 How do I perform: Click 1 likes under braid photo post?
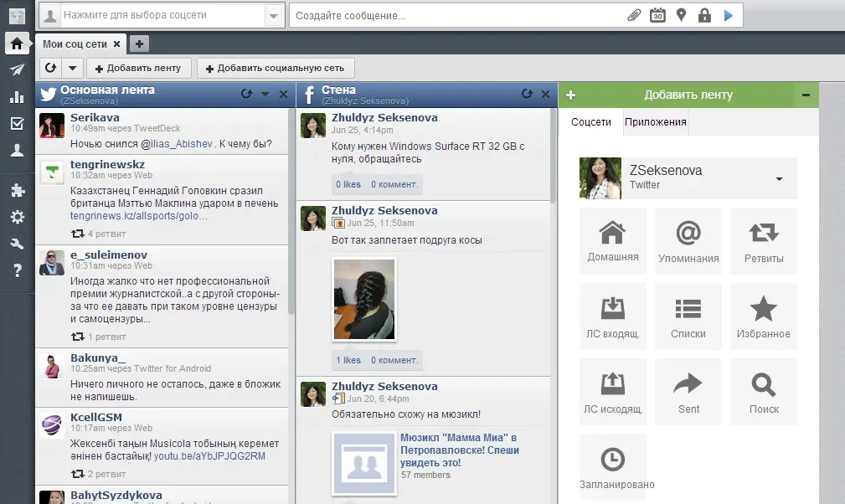[x=348, y=360]
